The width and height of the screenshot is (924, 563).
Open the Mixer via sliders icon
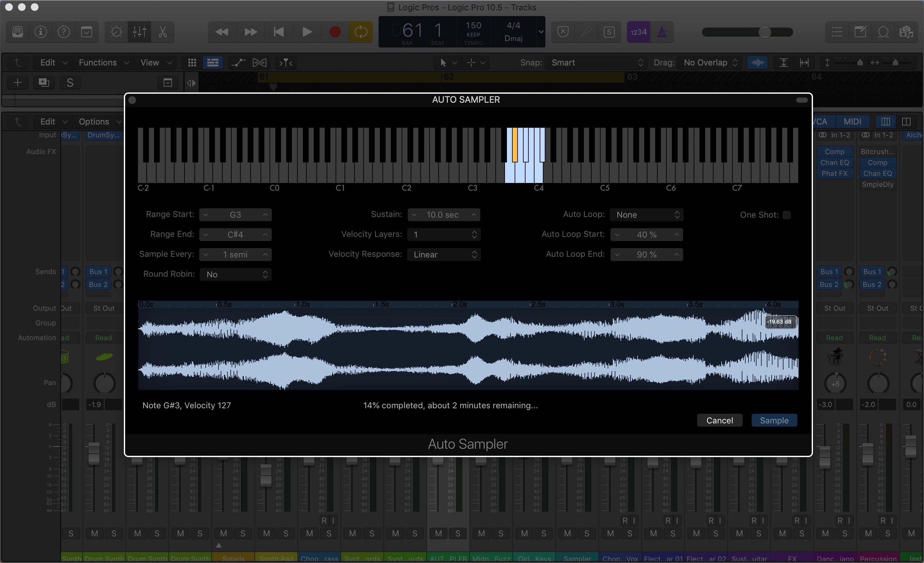[139, 32]
